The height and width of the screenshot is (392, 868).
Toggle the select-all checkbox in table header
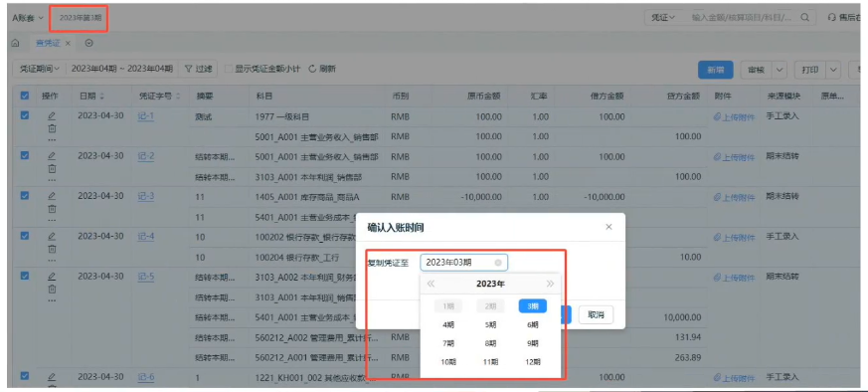pos(24,96)
